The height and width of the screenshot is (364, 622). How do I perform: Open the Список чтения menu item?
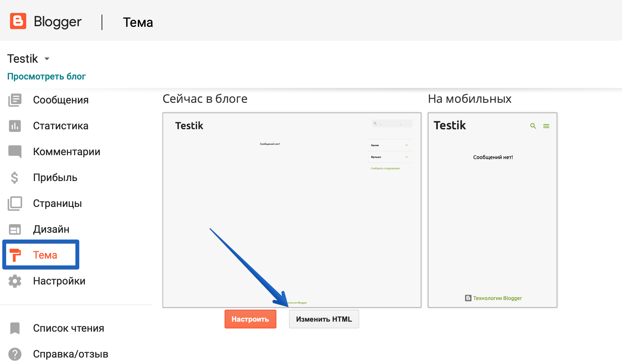(x=69, y=328)
